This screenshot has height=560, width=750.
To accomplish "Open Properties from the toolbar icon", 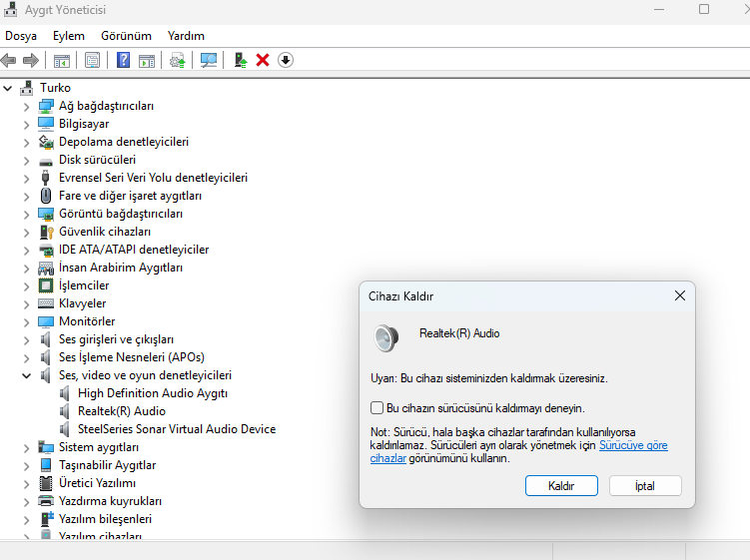I will click(92, 60).
